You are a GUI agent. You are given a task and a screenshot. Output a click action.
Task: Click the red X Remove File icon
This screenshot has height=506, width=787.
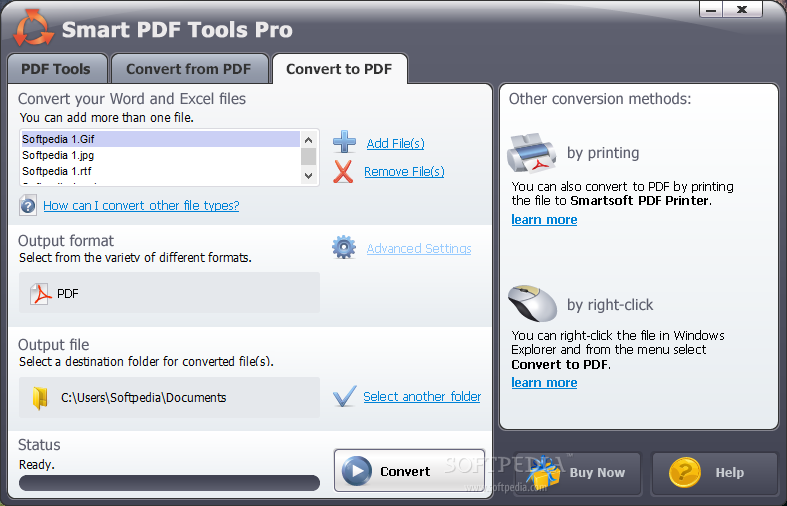pos(343,172)
